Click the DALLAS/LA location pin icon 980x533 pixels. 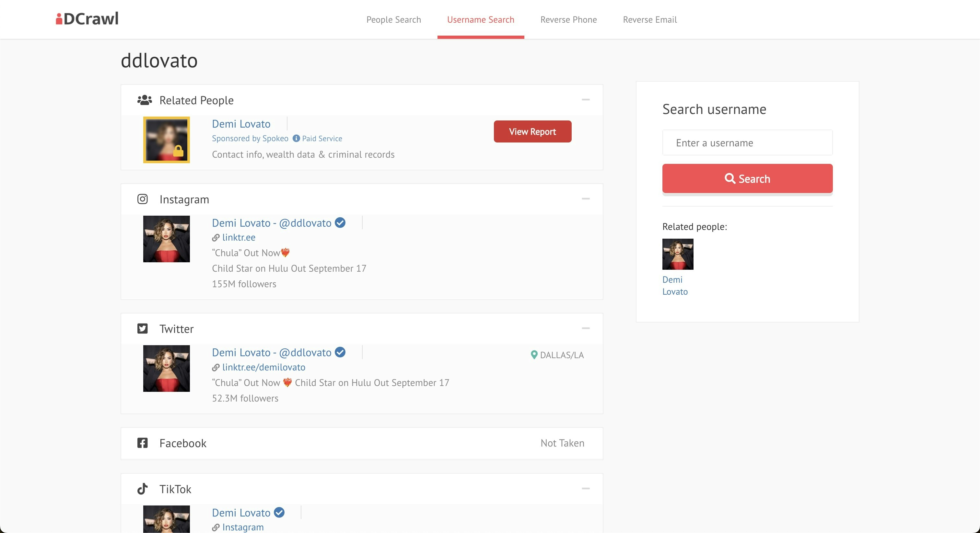pos(534,355)
